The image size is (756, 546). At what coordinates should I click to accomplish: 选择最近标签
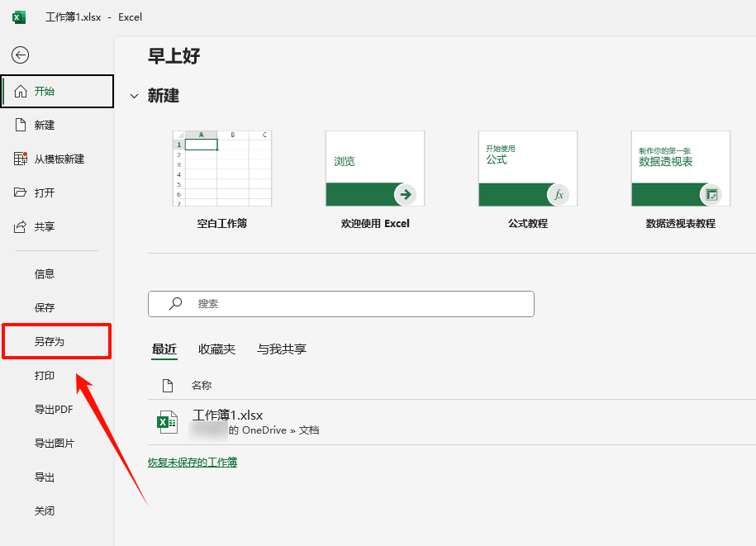[164, 349]
